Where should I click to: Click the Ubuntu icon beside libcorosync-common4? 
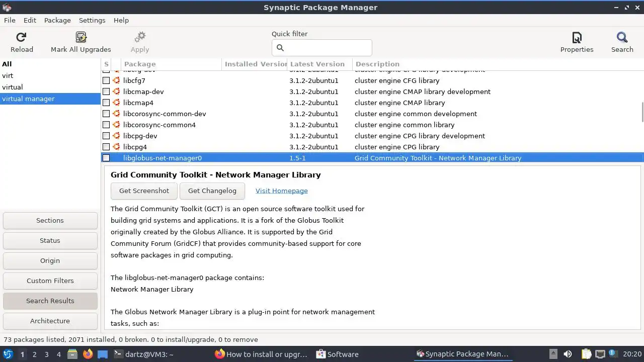(116, 125)
